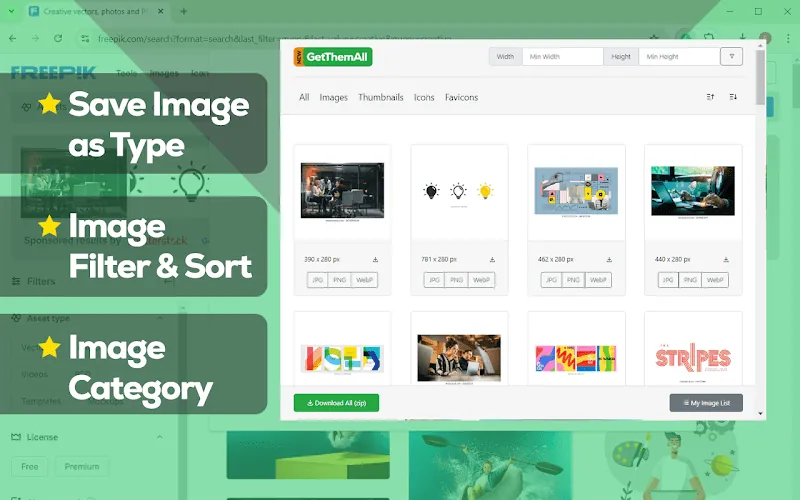This screenshot has height=500, width=800.
Task: Sort images ascending in GetThemAll
Action: [x=710, y=97]
